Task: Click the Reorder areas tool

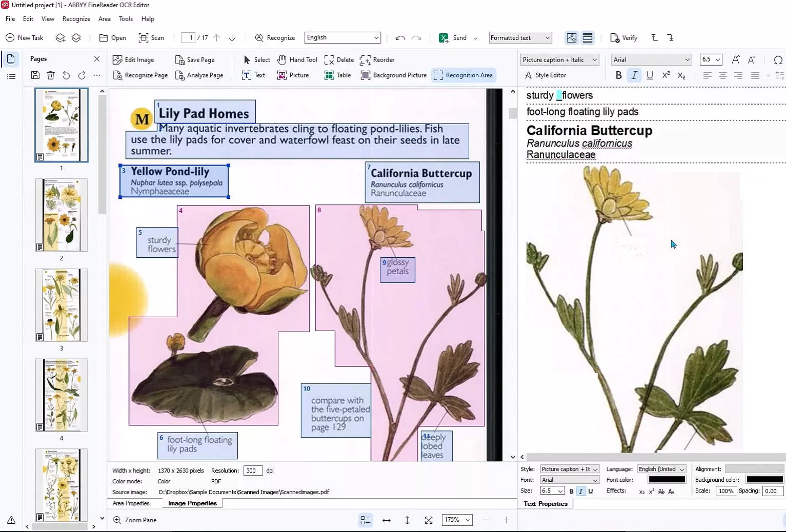Action: tap(377, 60)
